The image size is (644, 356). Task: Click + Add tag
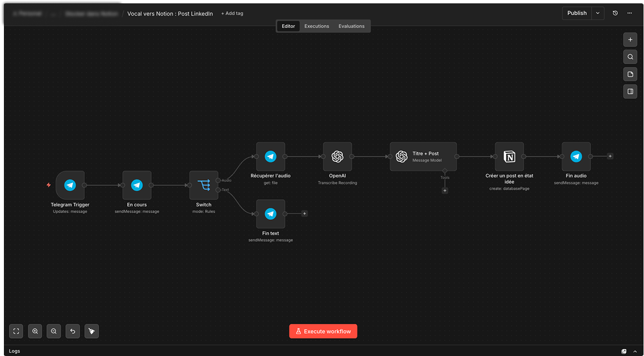pos(232,13)
